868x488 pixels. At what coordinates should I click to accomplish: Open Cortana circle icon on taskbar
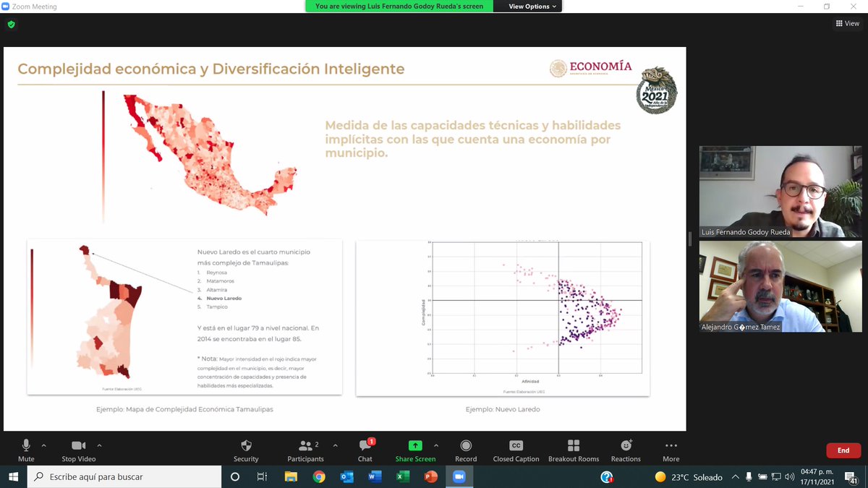click(x=235, y=477)
